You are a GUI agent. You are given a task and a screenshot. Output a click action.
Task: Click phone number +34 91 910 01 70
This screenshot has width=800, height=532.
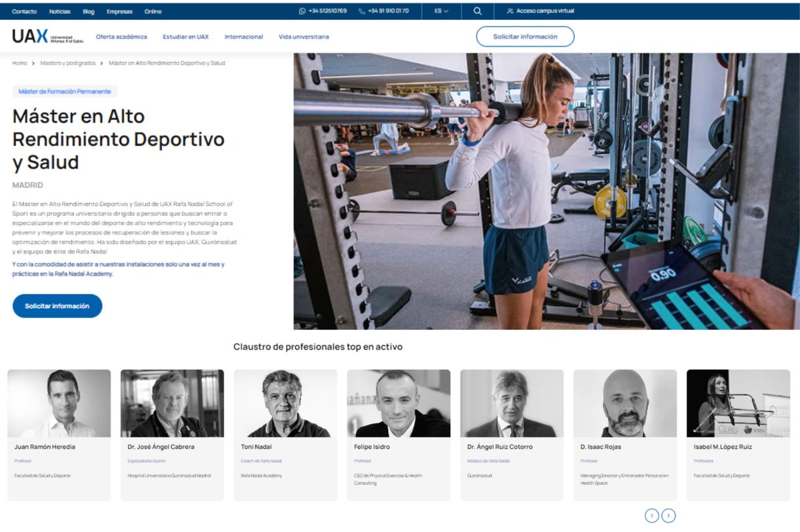(388, 11)
